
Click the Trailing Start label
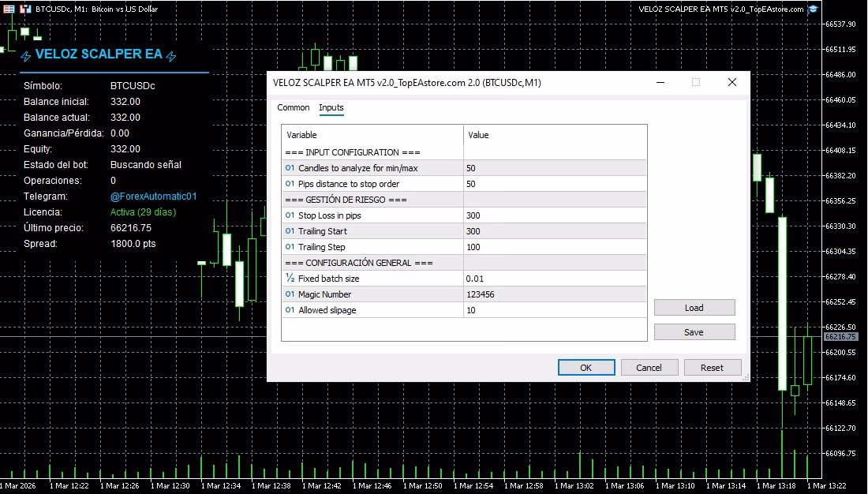pos(322,231)
